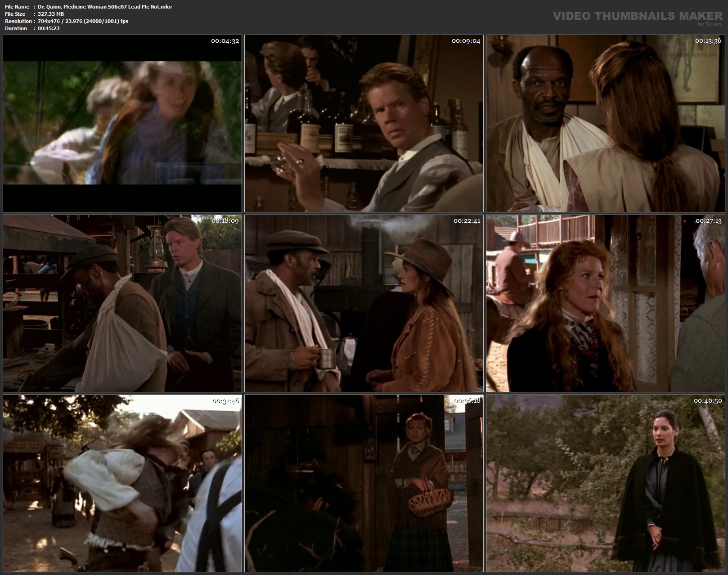Click the duration value '00:45:23'
Image resolution: width=728 pixels, height=575 pixels.
click(49, 28)
